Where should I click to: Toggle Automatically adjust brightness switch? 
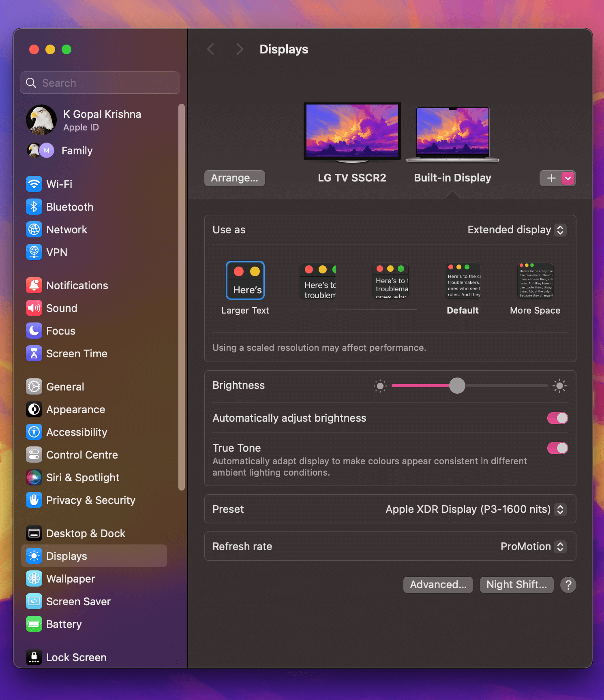557,418
